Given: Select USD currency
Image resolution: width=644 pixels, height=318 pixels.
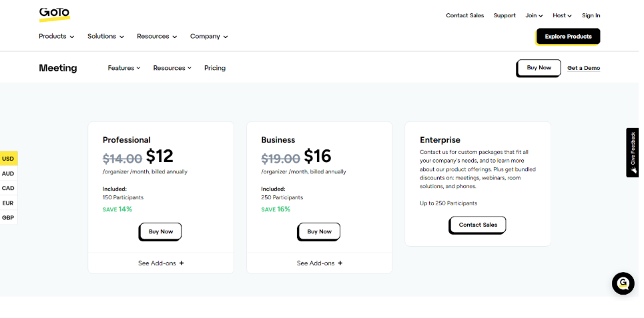Looking at the screenshot, I should point(8,159).
